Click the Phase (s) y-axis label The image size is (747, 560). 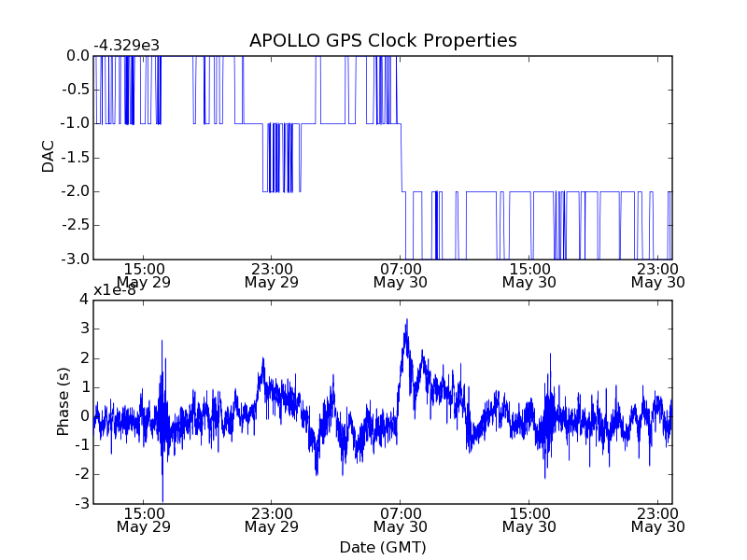(x=63, y=401)
